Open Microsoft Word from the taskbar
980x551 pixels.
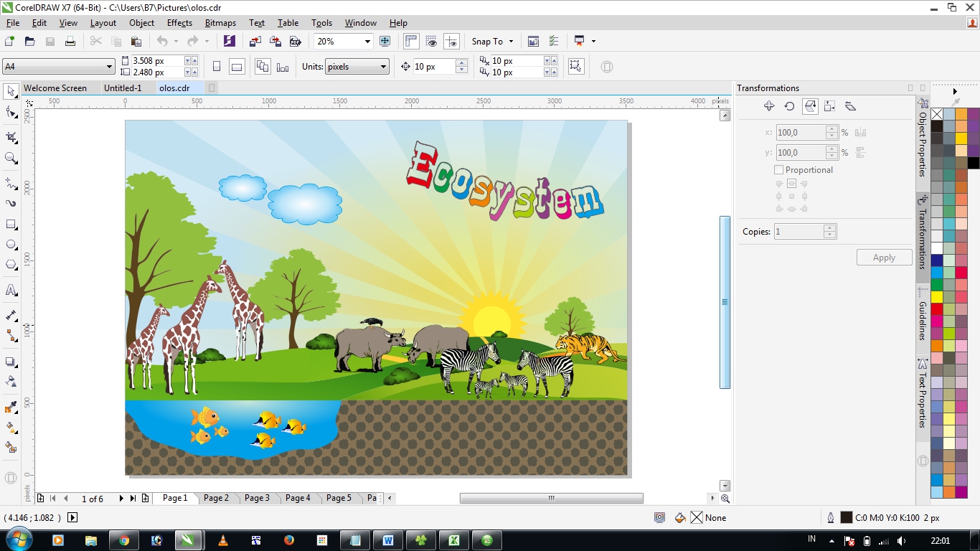[x=387, y=539]
